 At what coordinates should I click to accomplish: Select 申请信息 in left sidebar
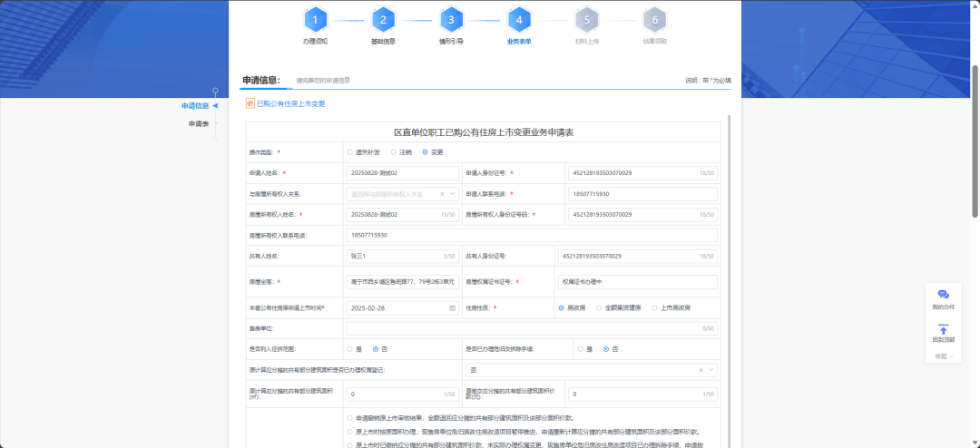coord(195,106)
